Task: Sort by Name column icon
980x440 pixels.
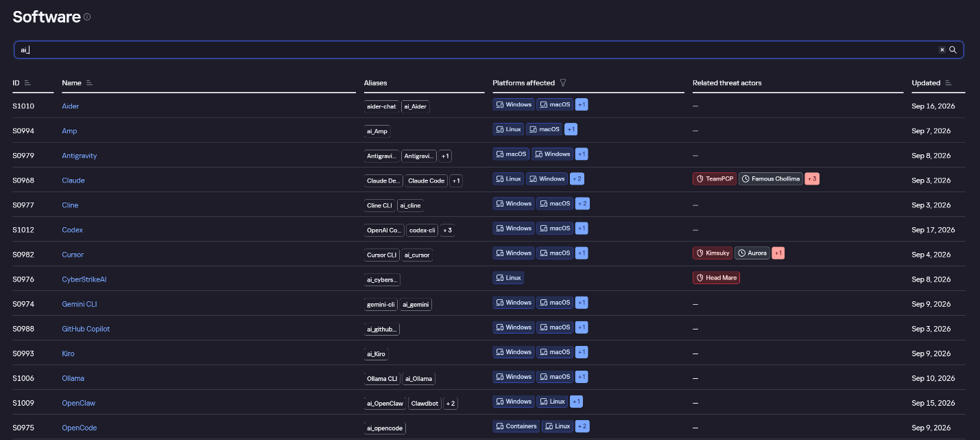Action: click(x=89, y=83)
